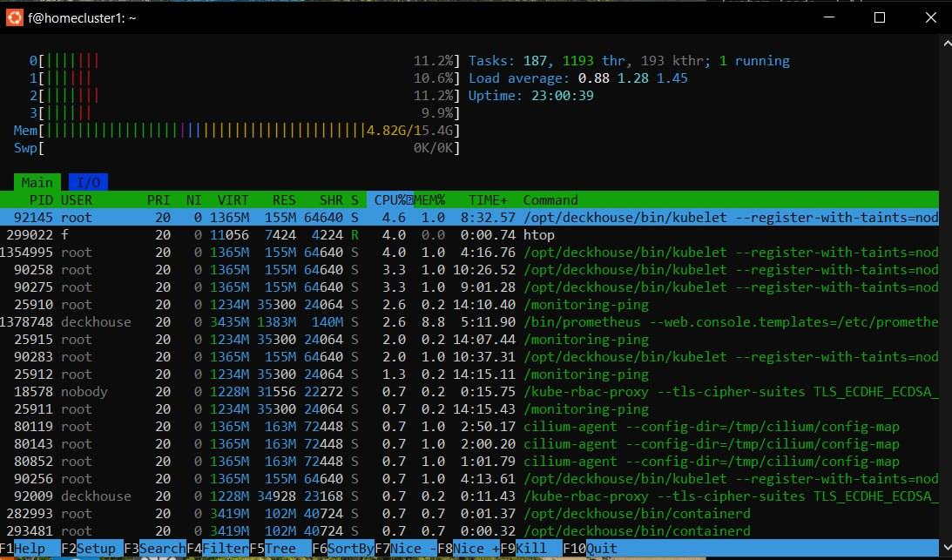The image size is (952, 560).
Task: Toggle F5 Tree view
Action: (280, 549)
